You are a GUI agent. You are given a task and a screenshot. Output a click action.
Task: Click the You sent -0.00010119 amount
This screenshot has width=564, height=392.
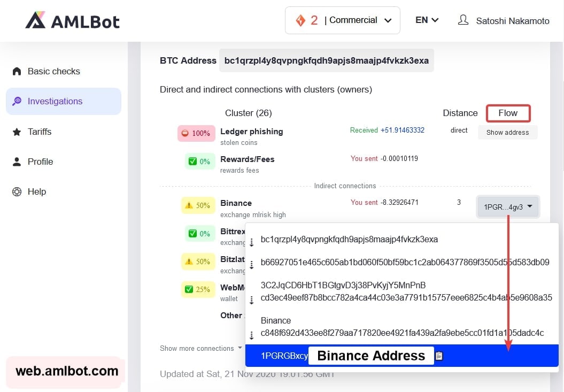(x=384, y=158)
